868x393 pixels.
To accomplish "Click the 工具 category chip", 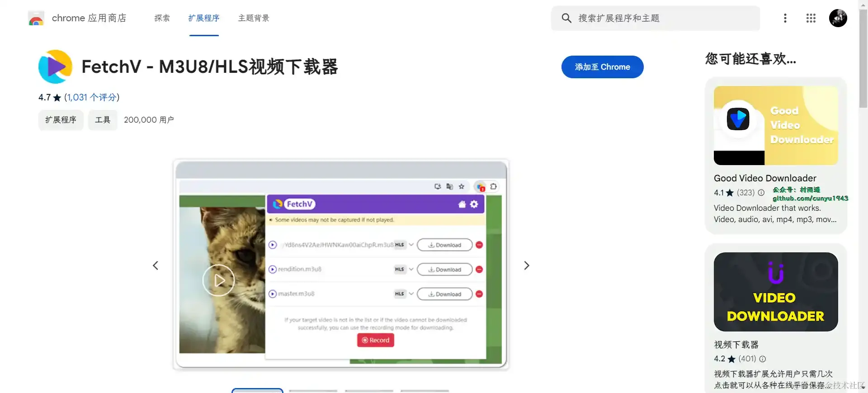I will tap(103, 120).
